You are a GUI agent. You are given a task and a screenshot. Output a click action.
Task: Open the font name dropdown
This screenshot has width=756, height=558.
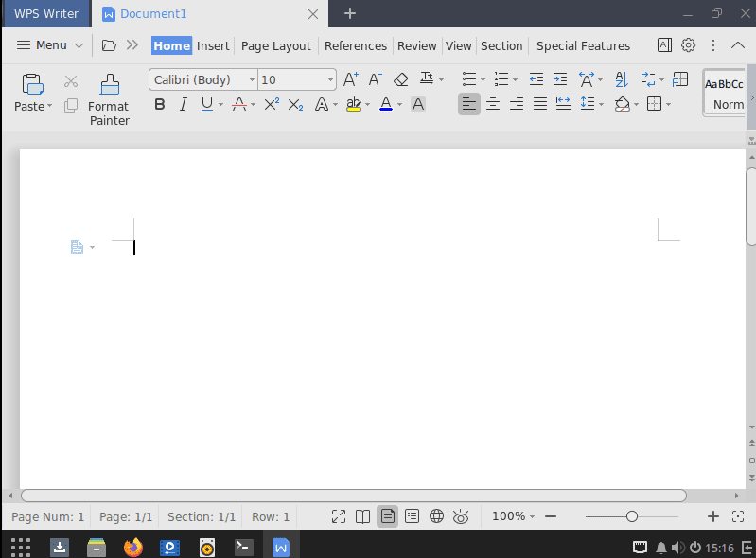pos(252,80)
